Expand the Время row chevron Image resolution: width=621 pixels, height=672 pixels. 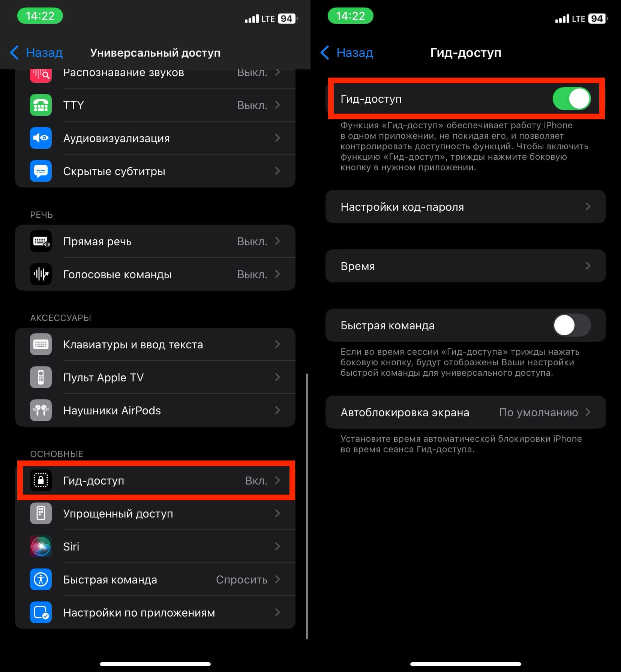point(588,266)
